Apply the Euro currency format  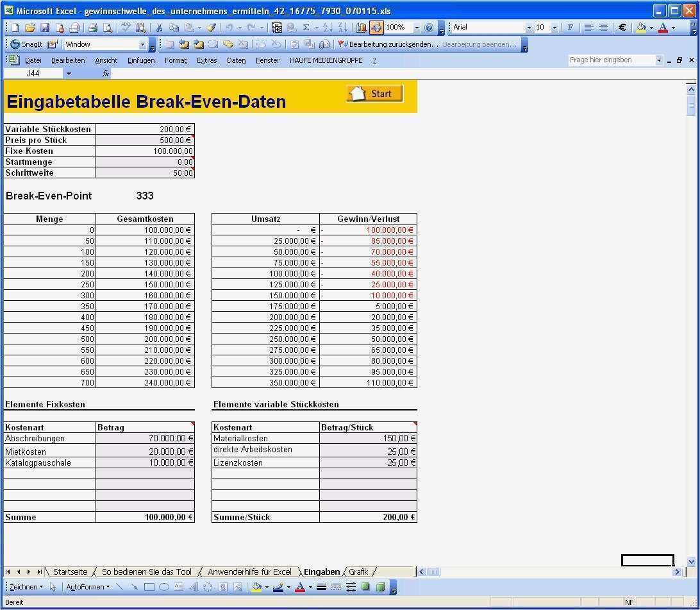tap(623, 28)
